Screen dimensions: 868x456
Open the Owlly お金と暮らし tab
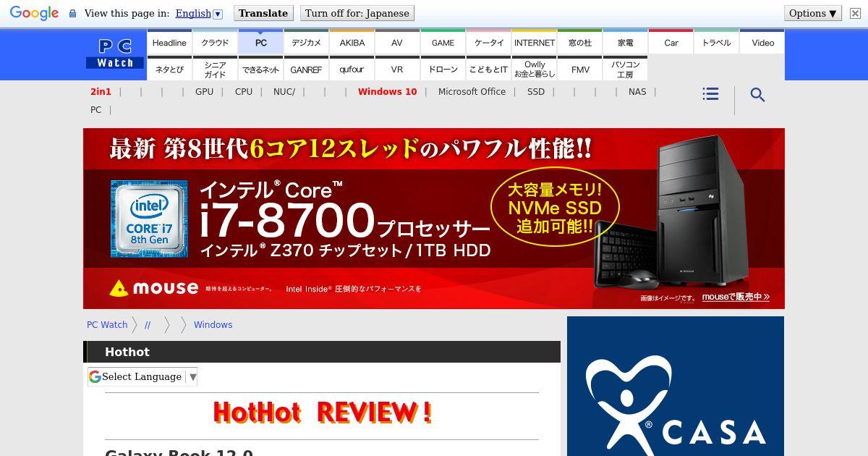coord(534,69)
